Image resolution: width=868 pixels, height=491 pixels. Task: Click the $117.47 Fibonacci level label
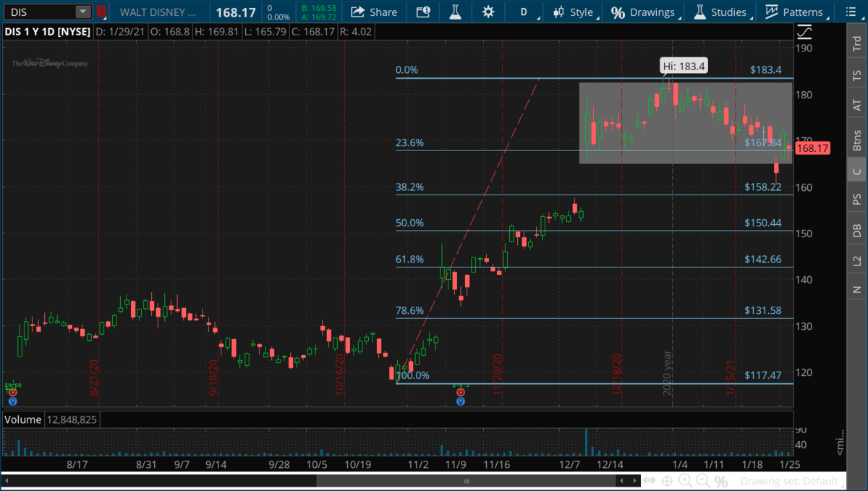pyautogui.click(x=763, y=375)
